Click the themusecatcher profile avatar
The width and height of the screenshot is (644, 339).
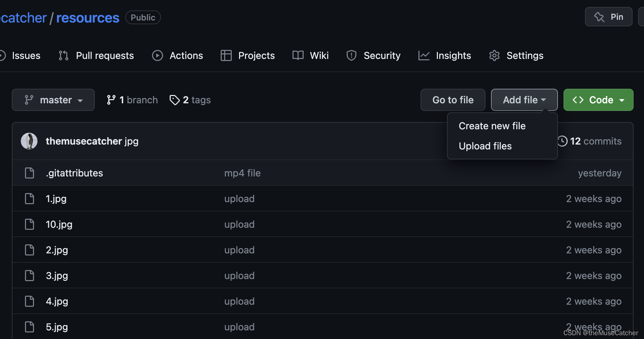(x=29, y=141)
